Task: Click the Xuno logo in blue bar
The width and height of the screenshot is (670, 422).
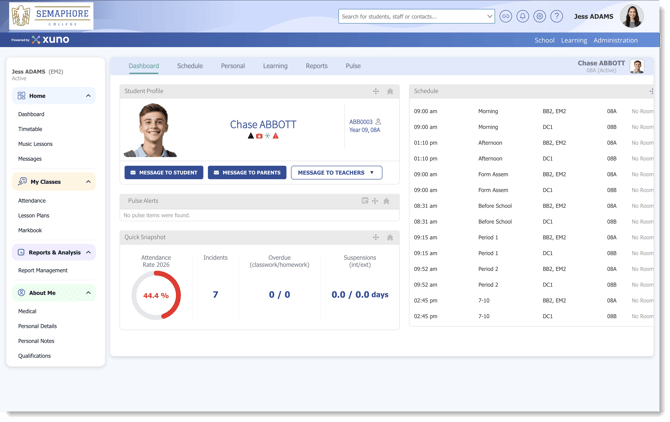Action: (50, 40)
